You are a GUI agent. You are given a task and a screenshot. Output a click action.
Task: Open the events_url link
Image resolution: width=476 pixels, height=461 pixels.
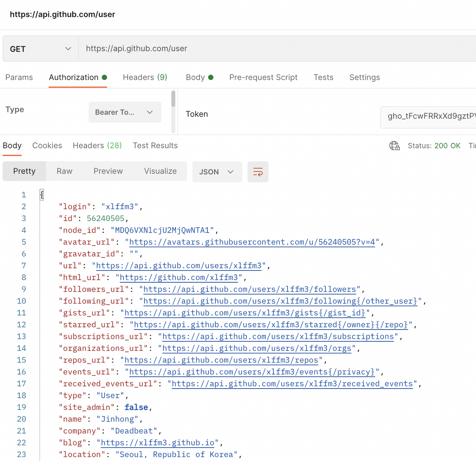click(252, 372)
